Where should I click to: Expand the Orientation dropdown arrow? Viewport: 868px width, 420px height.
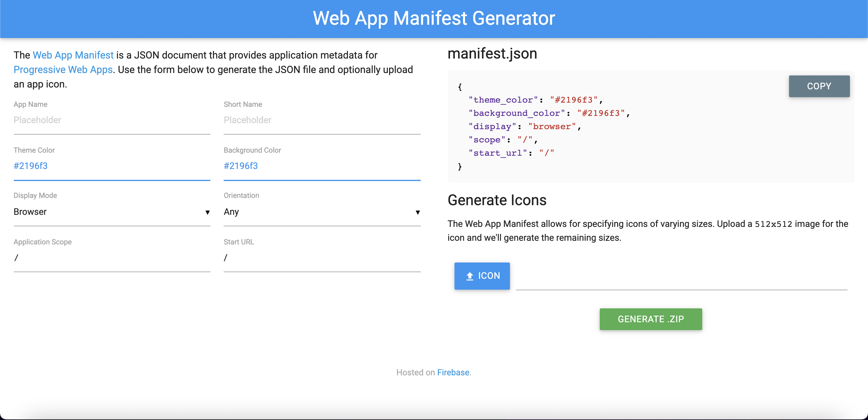(417, 212)
